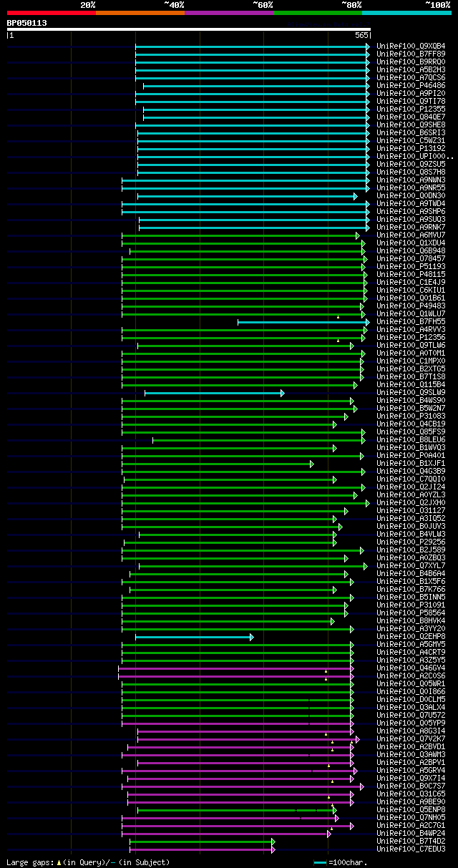Click the cyan =100char. scale marker

click(x=320, y=863)
